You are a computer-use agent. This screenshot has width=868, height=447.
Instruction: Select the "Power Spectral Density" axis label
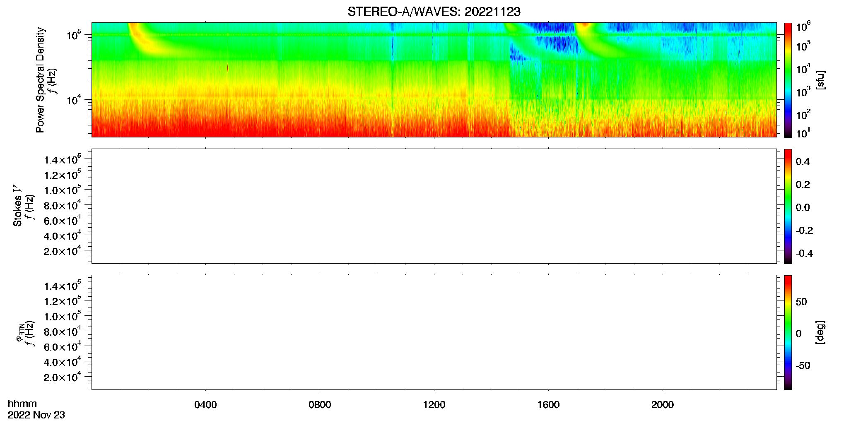(40, 80)
